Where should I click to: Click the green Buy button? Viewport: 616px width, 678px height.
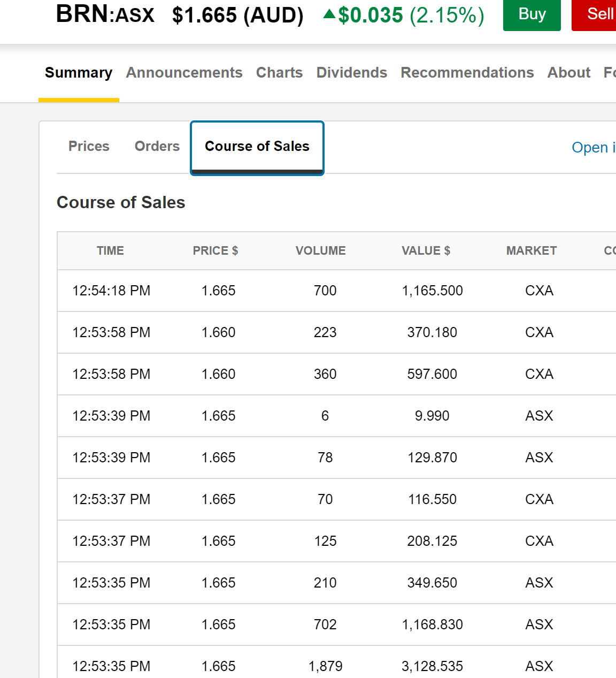(x=532, y=14)
